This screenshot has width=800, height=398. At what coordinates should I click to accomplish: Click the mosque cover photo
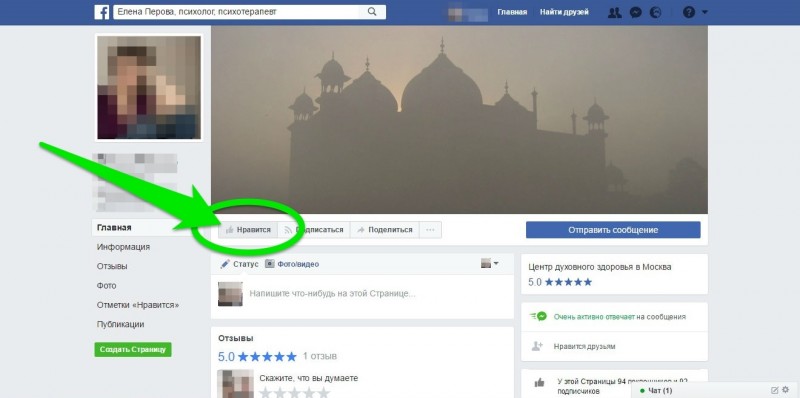459,119
